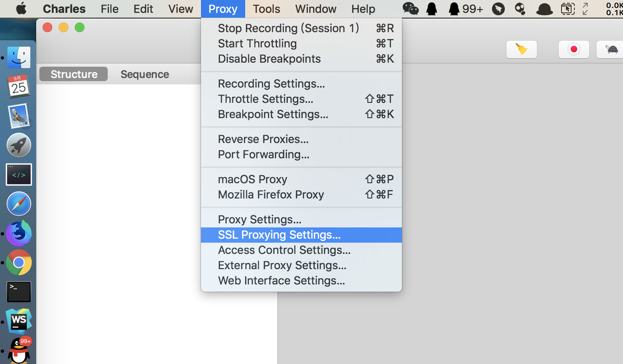Close the open Proxy menu
The height and width of the screenshot is (364, 623).
pyautogui.click(x=223, y=9)
